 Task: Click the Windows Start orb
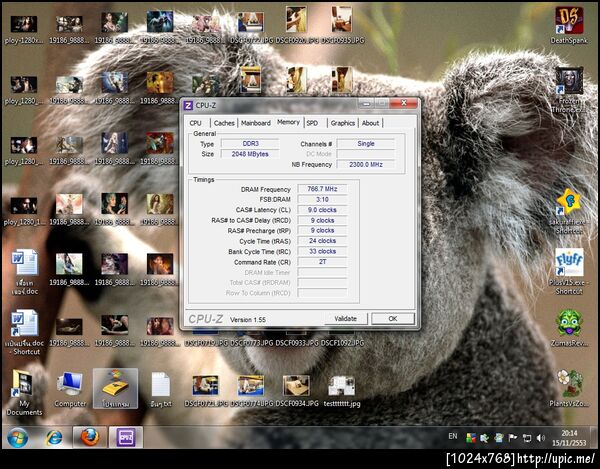coord(18,437)
